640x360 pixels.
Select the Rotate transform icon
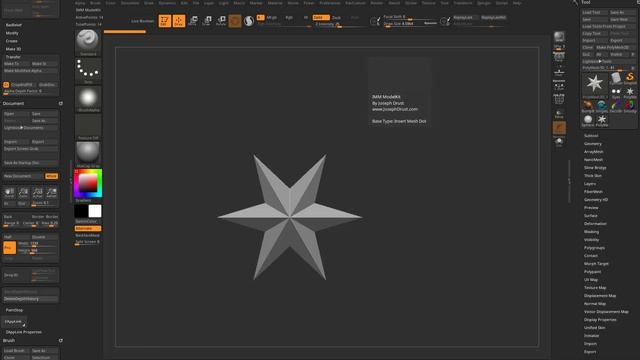(221, 21)
